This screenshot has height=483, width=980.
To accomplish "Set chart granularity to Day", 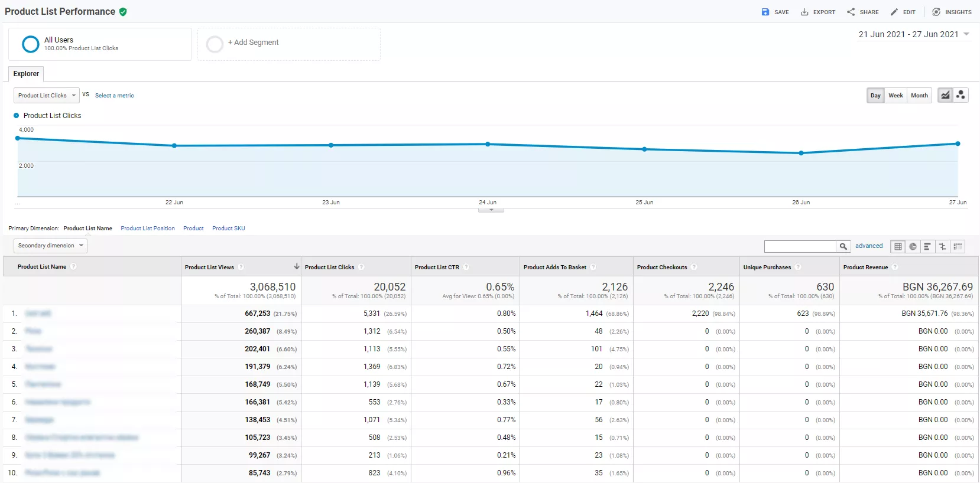I will 875,95.
